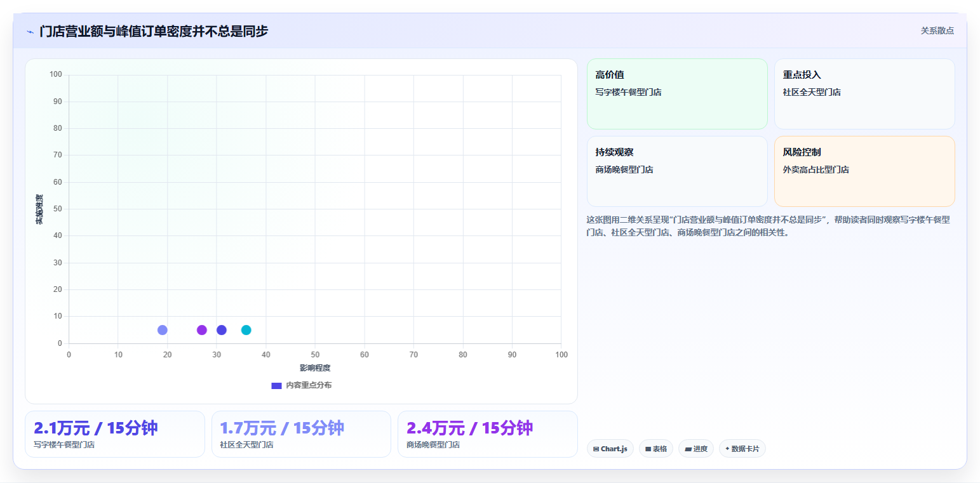Select the 2.1万元 / 15分钟 stat card
The image size is (980, 483).
[115, 434]
